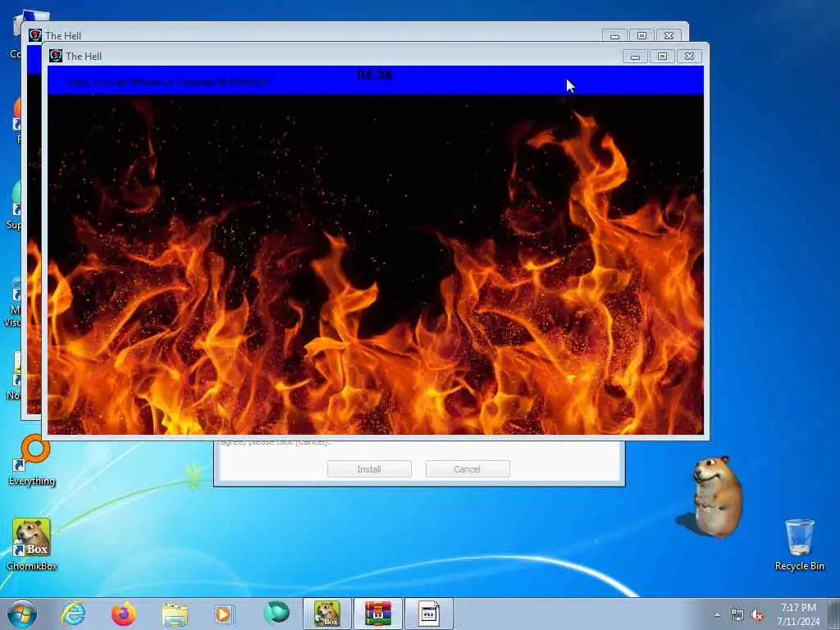840x630 pixels.
Task: Close the back The Hell window
Action: coord(669,36)
